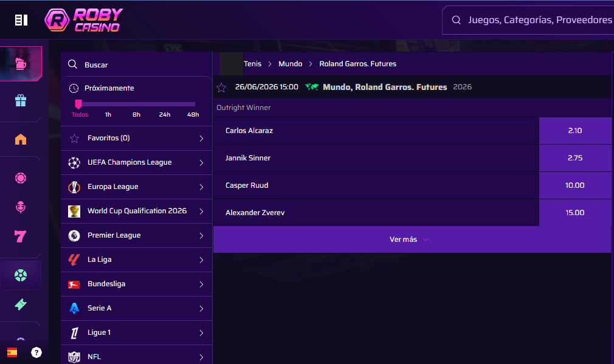Click the La Liga logo icon
Image resolution: width=614 pixels, height=364 pixels.
point(74,260)
